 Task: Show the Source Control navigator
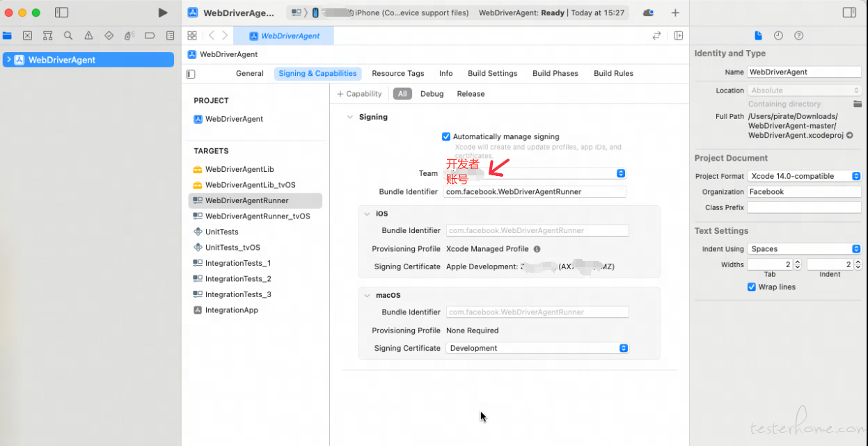point(27,35)
